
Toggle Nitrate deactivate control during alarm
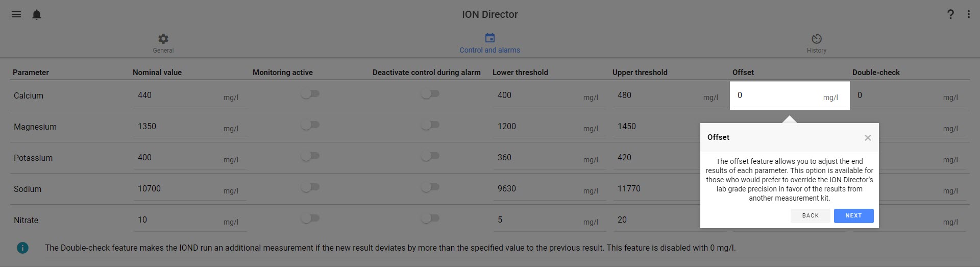[430, 218]
